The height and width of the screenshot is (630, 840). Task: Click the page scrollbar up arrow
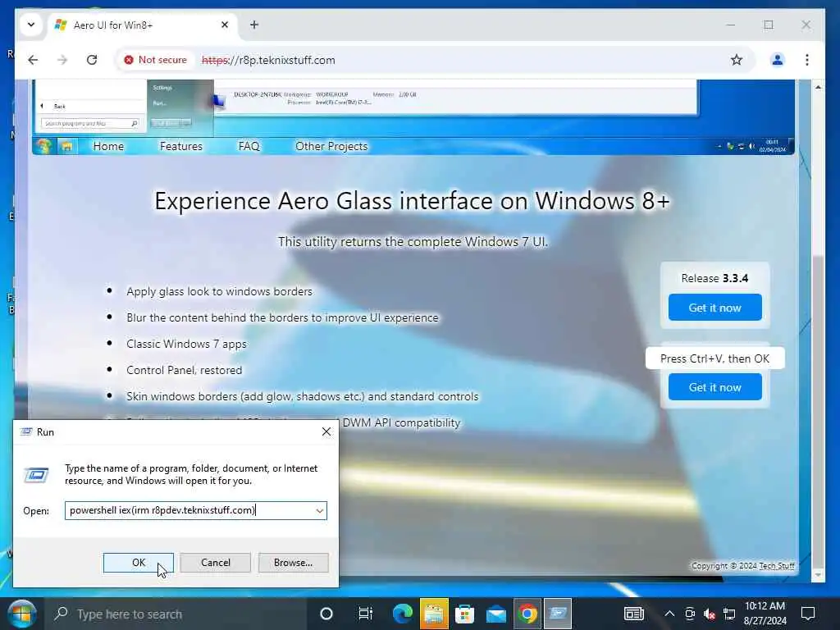818,87
